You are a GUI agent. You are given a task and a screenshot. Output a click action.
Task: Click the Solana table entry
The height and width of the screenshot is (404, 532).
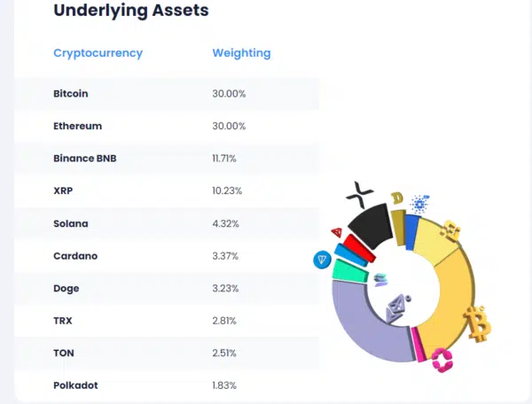(x=71, y=223)
